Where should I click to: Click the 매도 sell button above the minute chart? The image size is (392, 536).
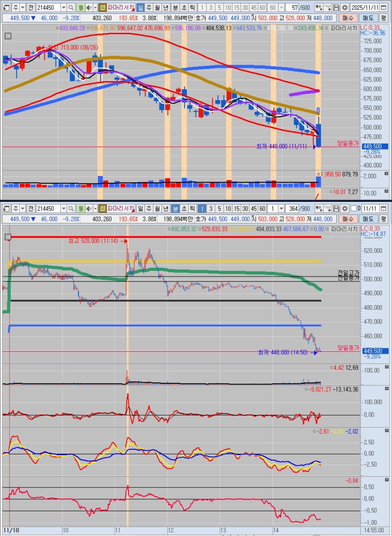pos(368,219)
